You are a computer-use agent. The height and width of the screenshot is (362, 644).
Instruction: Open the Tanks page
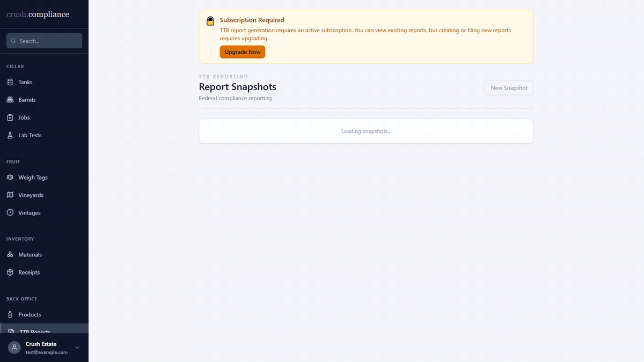[44, 82]
